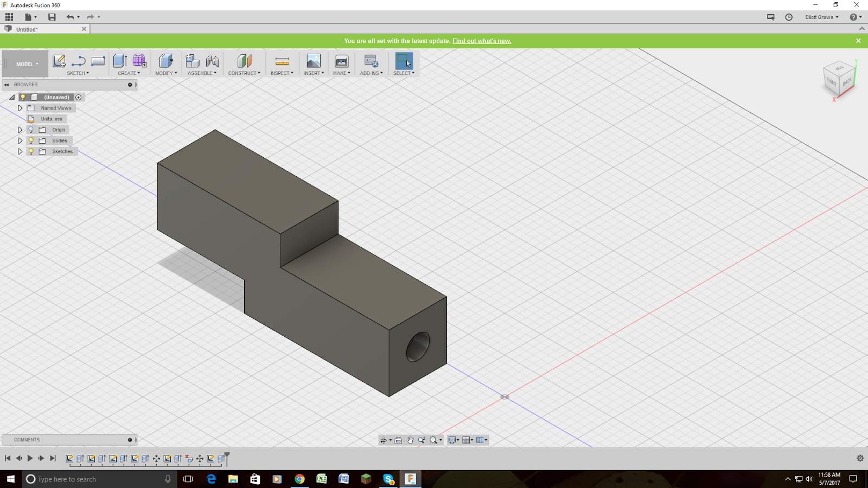Expand the Bodies folder arrow
This screenshot has width=868, height=488.
20,140
